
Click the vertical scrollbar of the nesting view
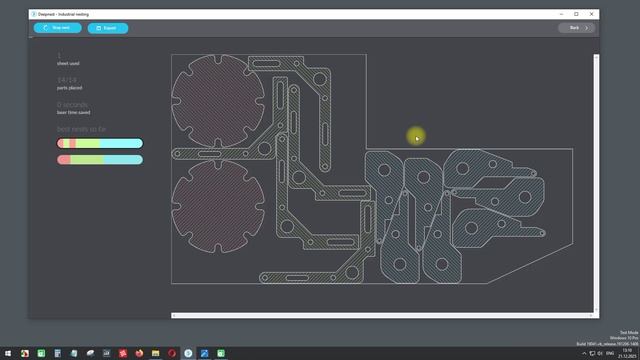(596, 184)
